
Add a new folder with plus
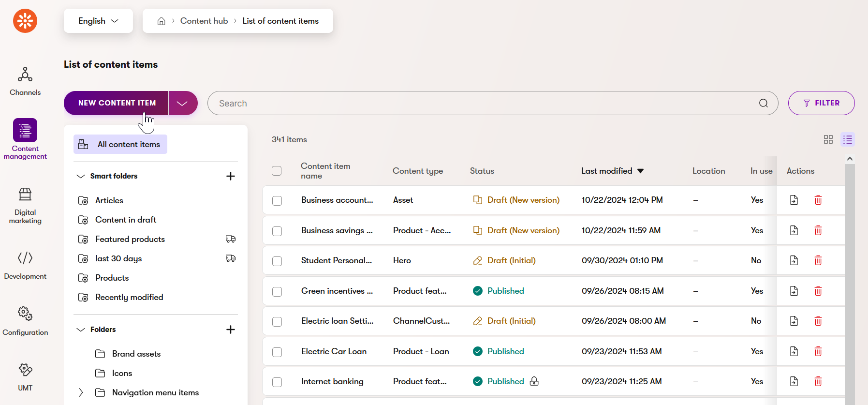point(231,330)
